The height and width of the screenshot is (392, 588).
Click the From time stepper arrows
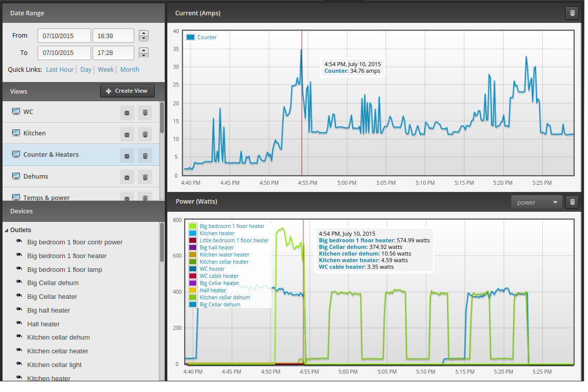[143, 36]
